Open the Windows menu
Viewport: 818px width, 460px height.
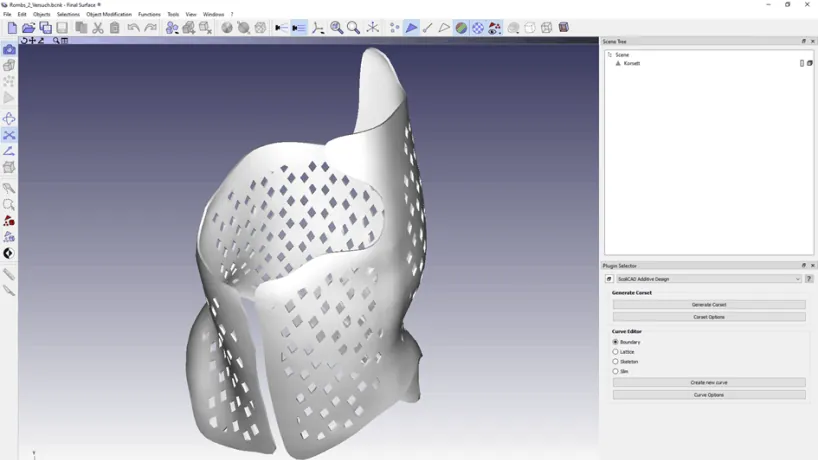click(x=213, y=14)
